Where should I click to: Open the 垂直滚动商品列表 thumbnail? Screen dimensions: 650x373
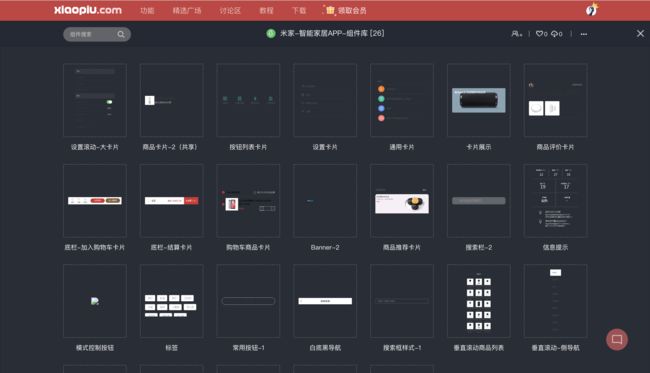[x=479, y=301]
